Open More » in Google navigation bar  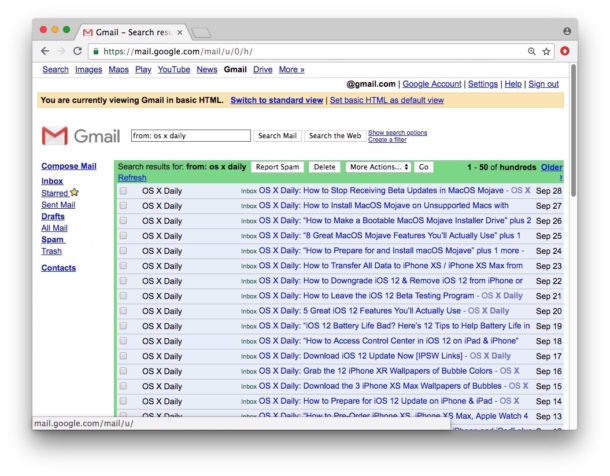[291, 70]
